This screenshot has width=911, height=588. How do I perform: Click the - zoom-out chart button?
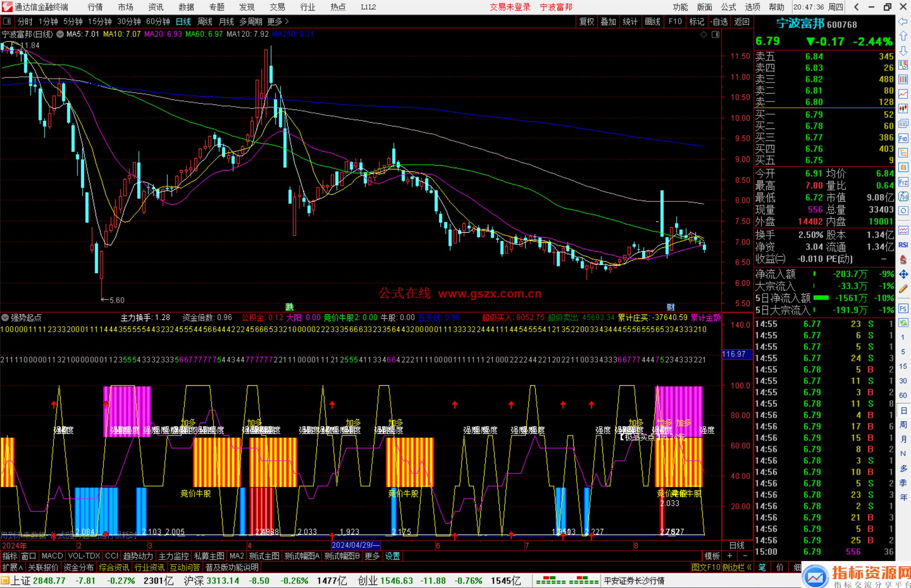745,556
